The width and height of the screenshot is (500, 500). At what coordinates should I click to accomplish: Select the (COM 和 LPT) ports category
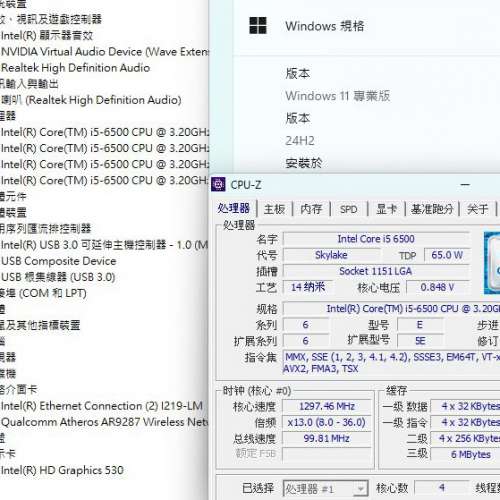43,293
